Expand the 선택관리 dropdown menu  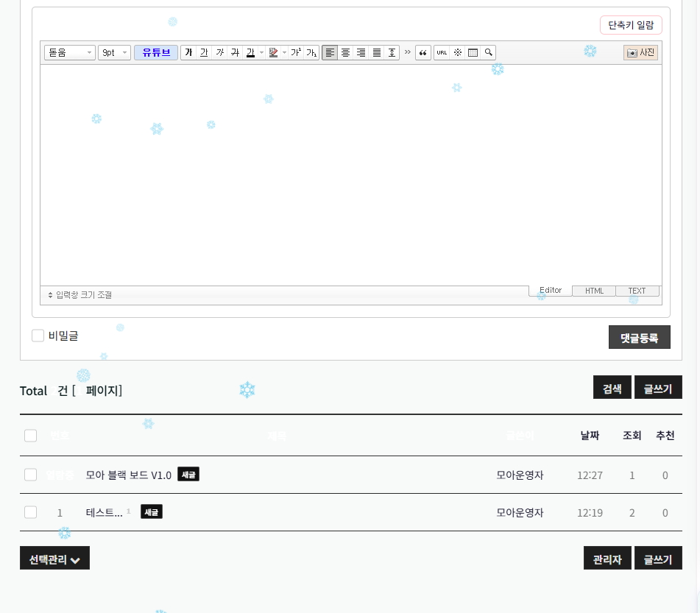[54, 559]
